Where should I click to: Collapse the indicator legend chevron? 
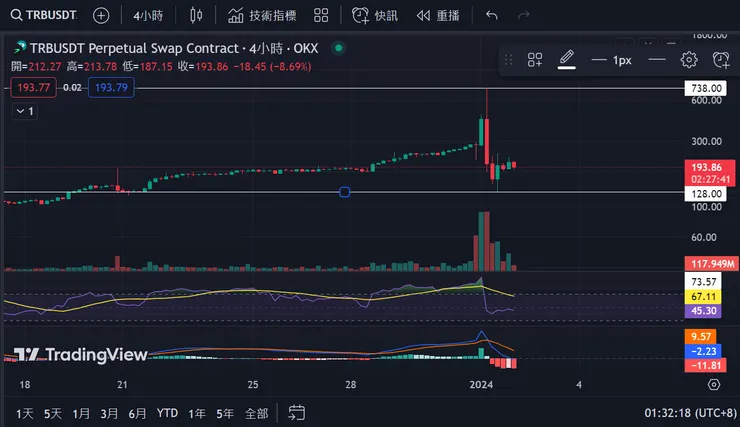(25, 111)
